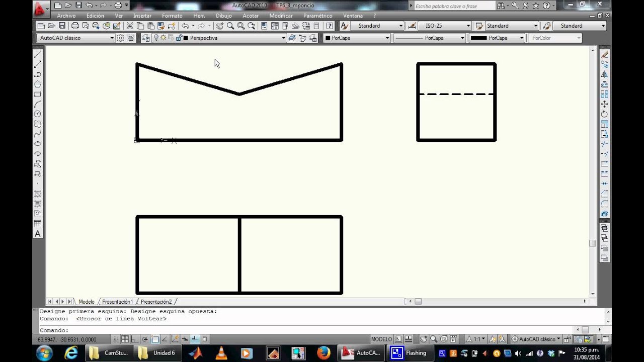Open the Standard text style dropdown
The height and width of the screenshot is (362, 644).
[377, 26]
